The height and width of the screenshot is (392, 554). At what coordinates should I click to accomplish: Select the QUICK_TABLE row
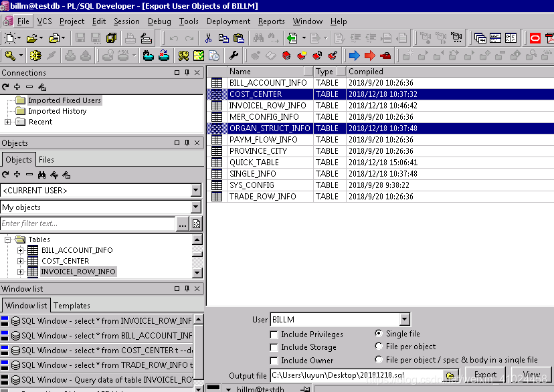(380, 163)
